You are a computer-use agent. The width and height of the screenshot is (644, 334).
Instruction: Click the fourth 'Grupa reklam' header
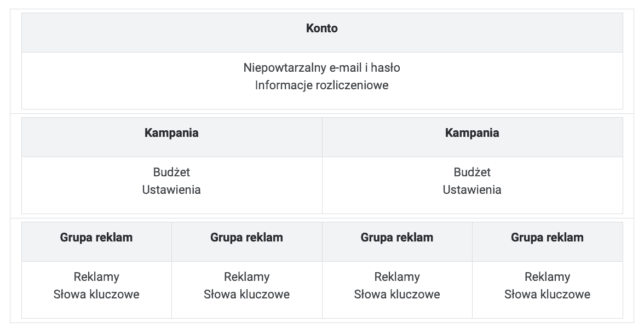click(x=547, y=238)
